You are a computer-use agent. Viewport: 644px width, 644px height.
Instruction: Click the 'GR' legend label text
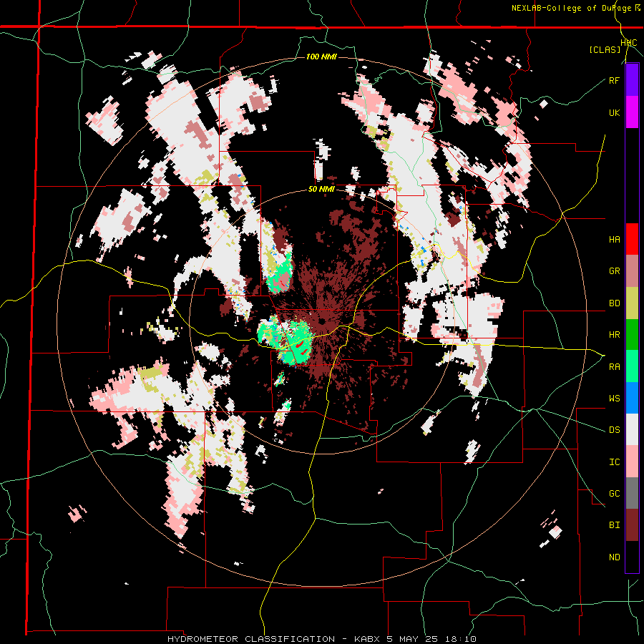click(615, 271)
